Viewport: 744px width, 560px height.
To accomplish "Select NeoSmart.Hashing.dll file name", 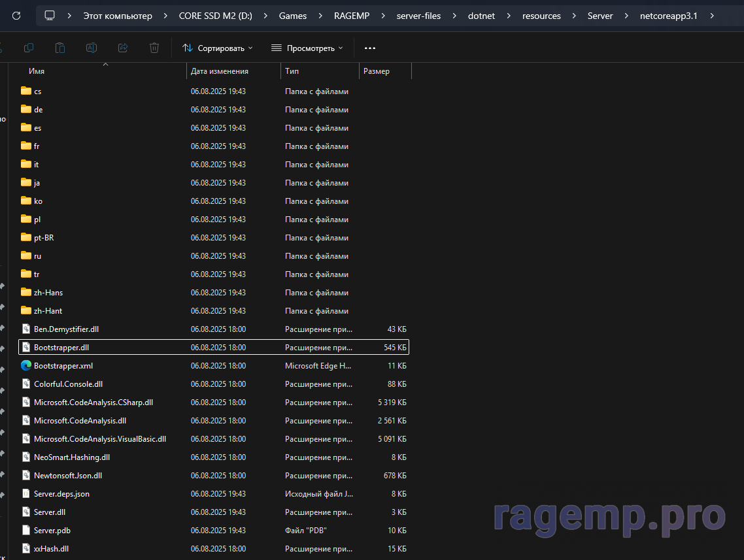I will (72, 457).
